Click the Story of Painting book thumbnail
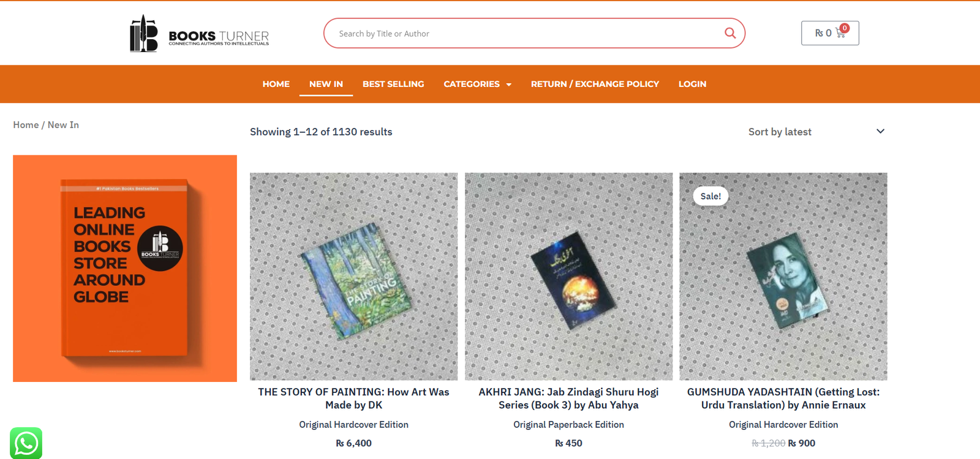Screen dimensions: 980x459 coord(353,277)
